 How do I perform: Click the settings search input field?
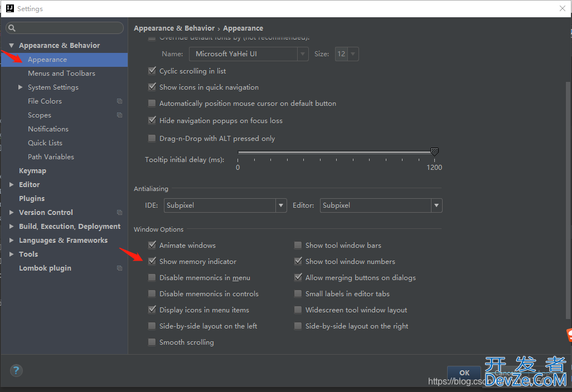coord(65,28)
